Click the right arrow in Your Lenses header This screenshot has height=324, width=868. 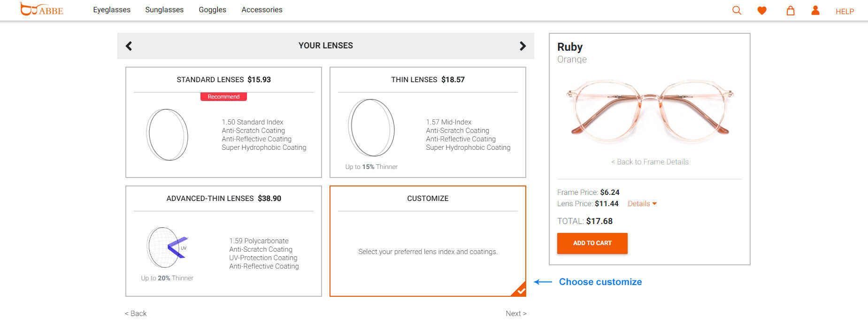(x=522, y=46)
